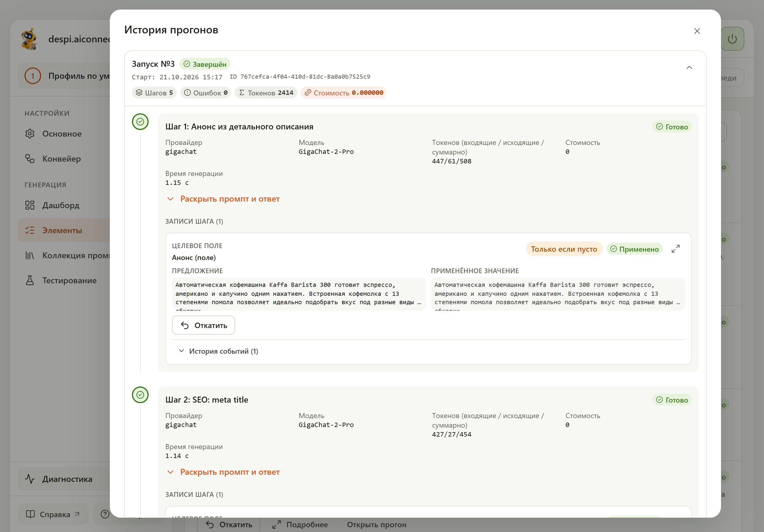This screenshot has width=764, height=532.
Task: Click Открыть прогон in background page
Action: tap(376, 524)
